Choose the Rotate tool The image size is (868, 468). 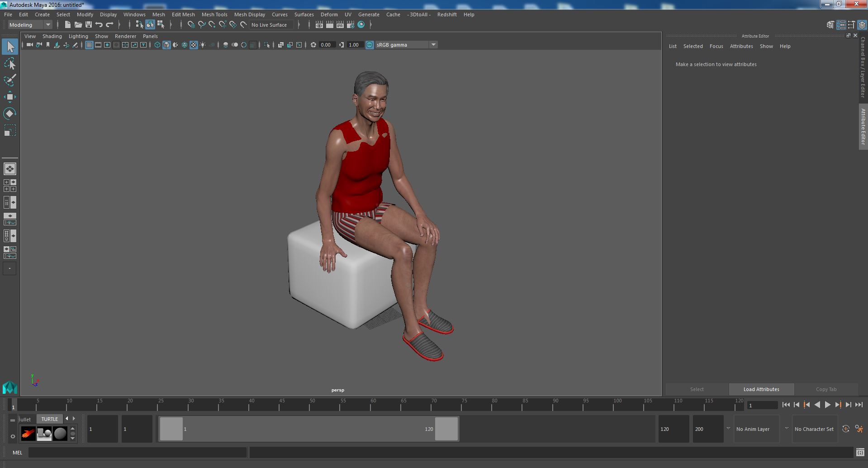(x=10, y=113)
